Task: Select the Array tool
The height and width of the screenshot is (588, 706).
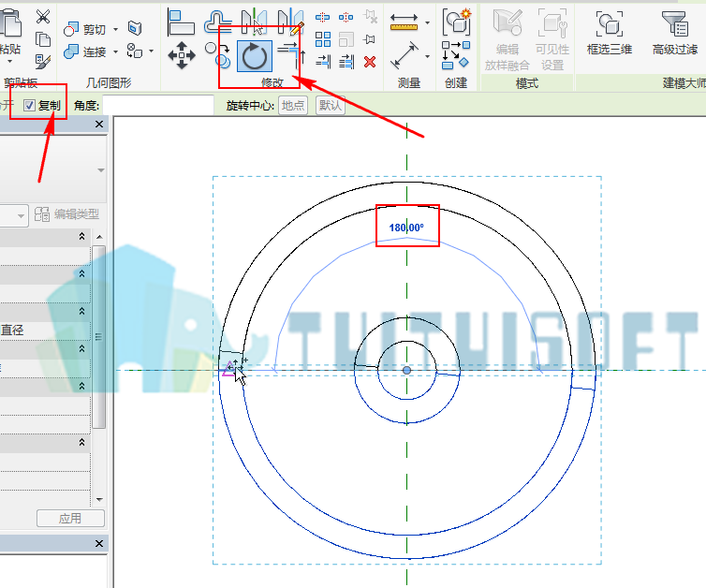Action: (x=323, y=39)
